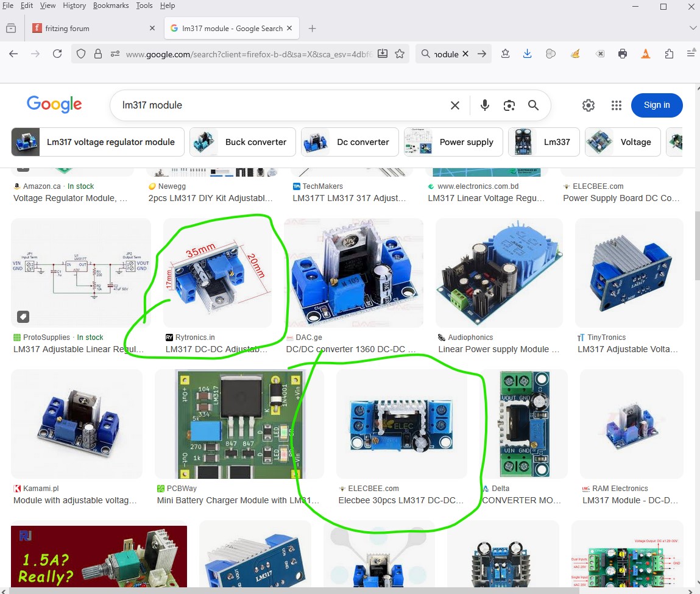
Task: Click the Rytronics.in 35mm module thumbnail
Action: [217, 273]
